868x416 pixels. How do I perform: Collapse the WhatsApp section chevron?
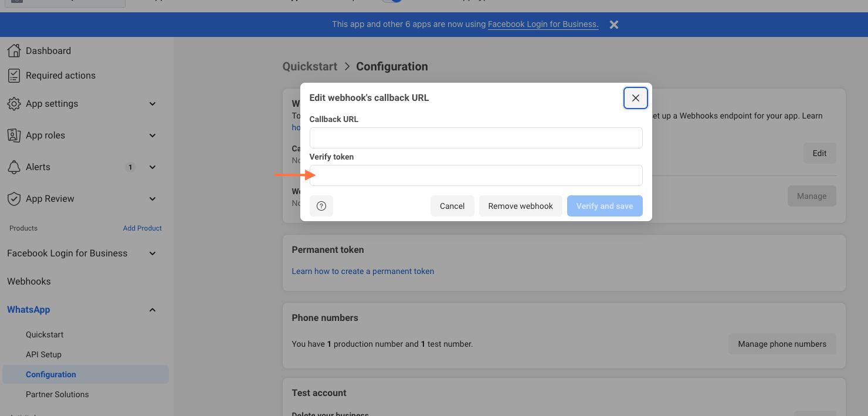pyautogui.click(x=152, y=310)
